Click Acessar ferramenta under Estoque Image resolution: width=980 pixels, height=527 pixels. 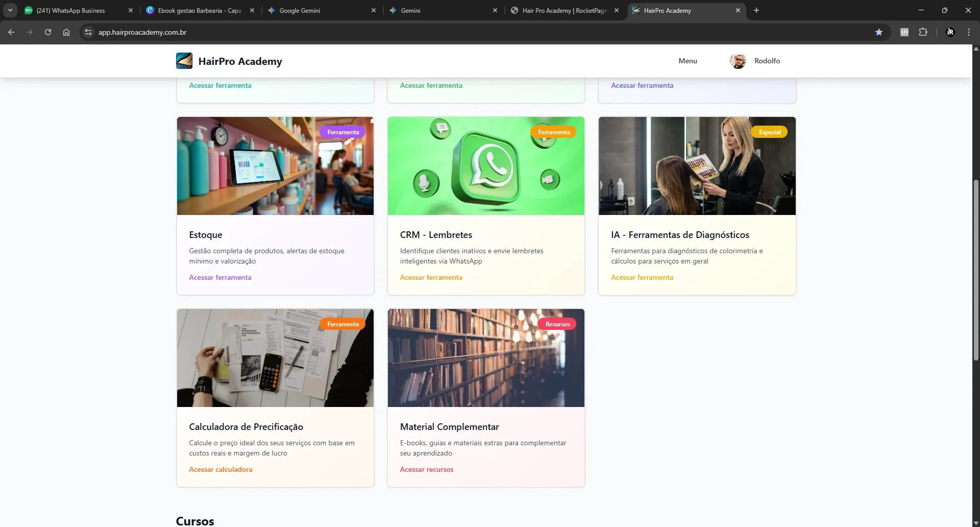click(x=220, y=277)
